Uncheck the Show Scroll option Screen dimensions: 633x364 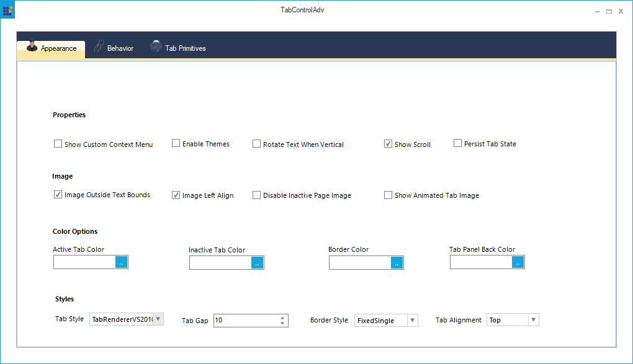click(388, 143)
